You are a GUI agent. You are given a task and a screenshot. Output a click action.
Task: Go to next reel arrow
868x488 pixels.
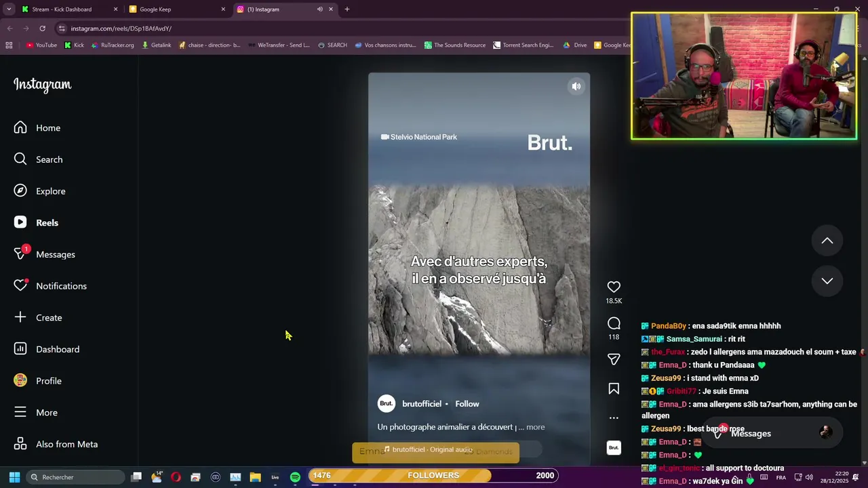(827, 281)
